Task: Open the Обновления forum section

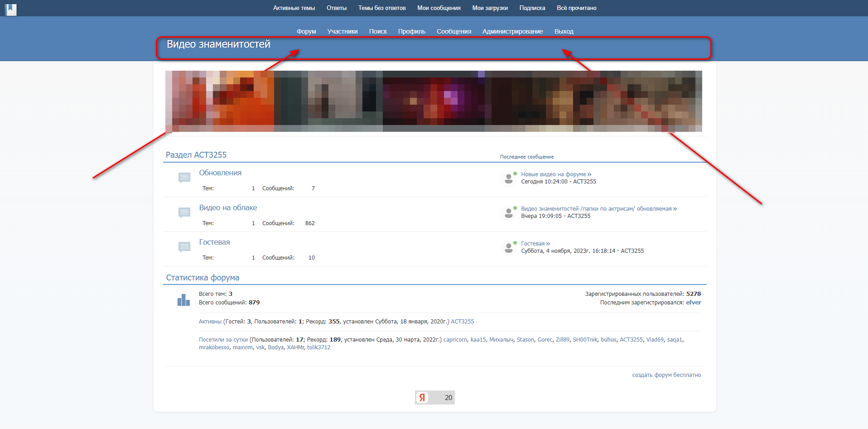Action: [x=220, y=173]
